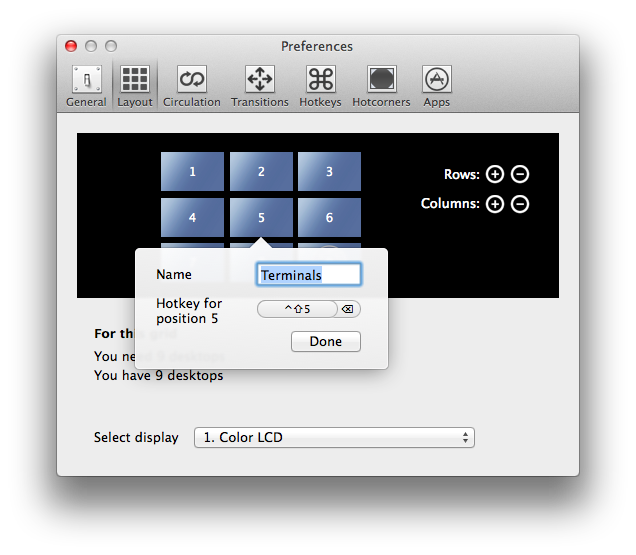
Task: Click the Terminals name text field
Action: pyautogui.click(x=309, y=275)
